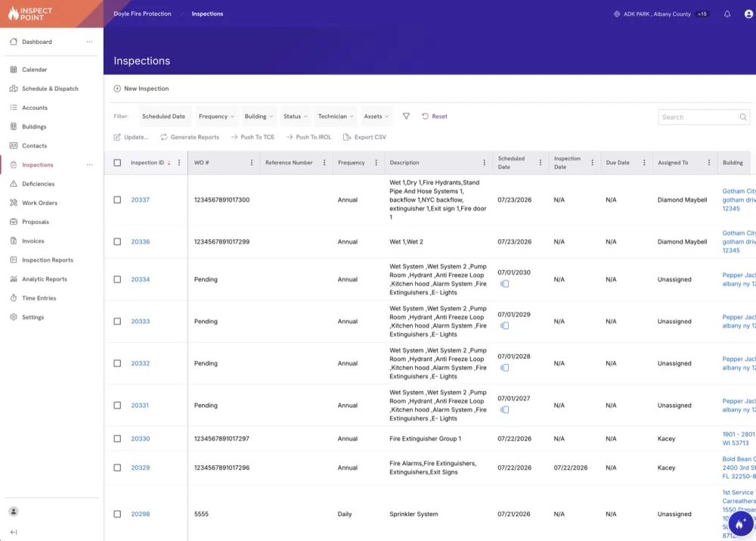Click recurring icon under 07/01/2027 date
The image size is (756, 541).
click(x=504, y=410)
